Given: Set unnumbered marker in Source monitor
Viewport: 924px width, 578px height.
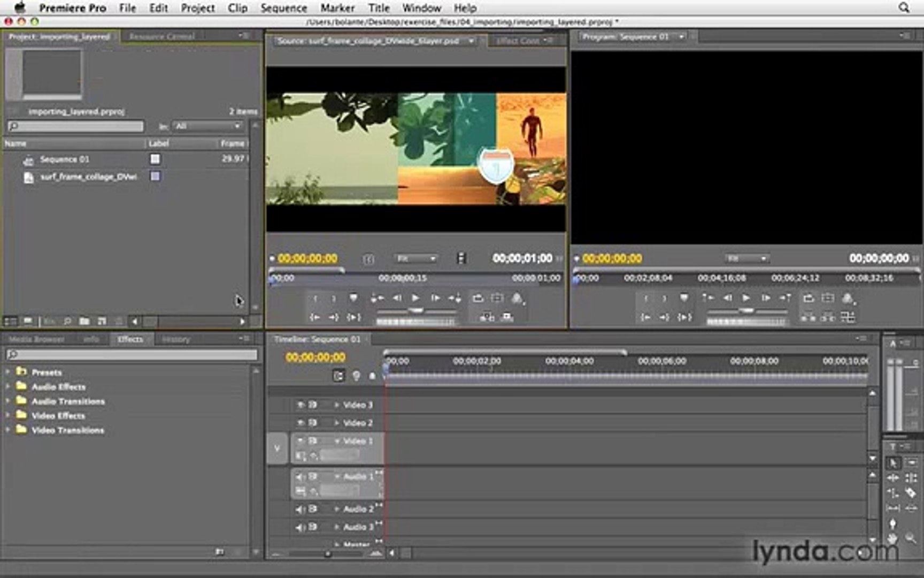Looking at the screenshot, I should [353, 298].
